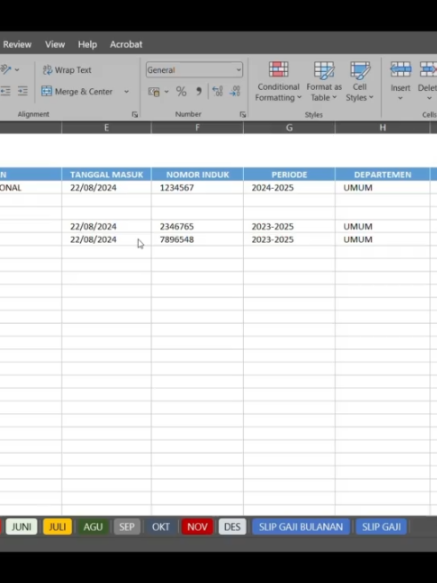
Task: Click the Wrap Text button
Action: point(67,70)
